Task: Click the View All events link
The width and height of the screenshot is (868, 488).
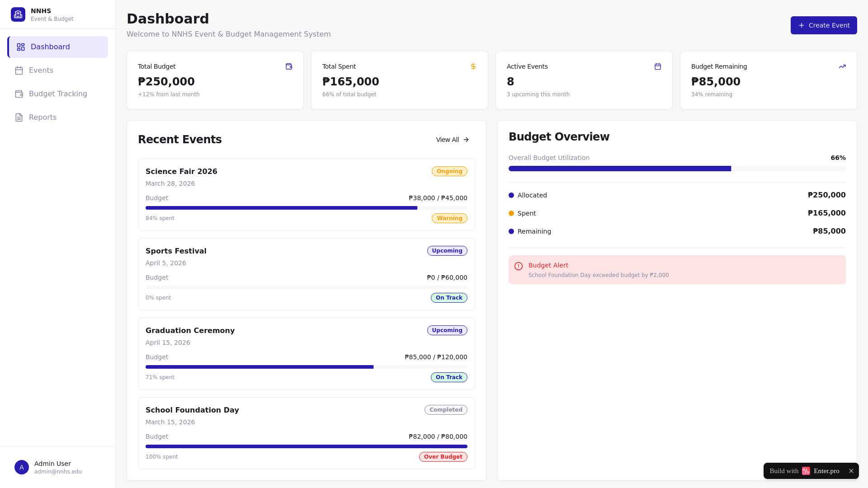Action: [x=453, y=140]
